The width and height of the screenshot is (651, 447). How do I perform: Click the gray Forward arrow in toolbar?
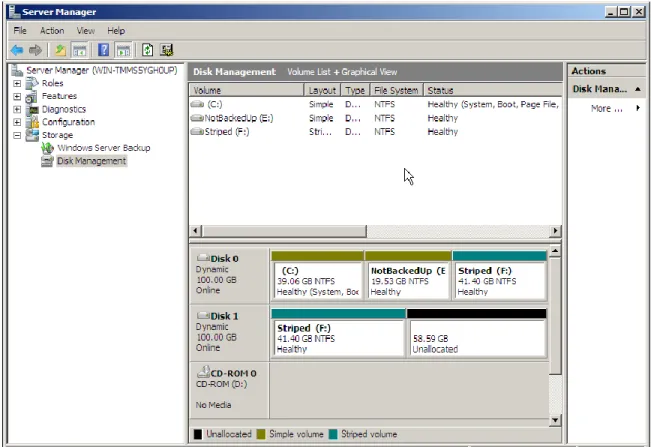click(x=36, y=51)
